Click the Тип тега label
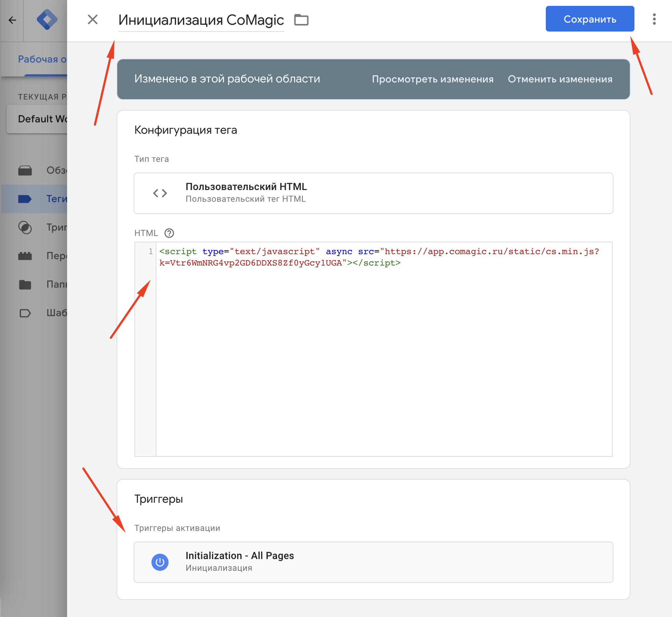Image resolution: width=672 pixels, height=617 pixels. tap(151, 159)
